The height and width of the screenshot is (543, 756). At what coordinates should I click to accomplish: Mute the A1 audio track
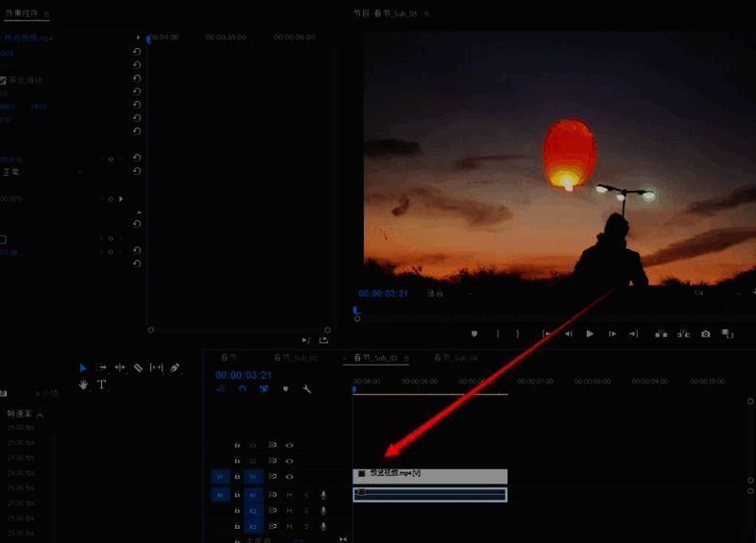click(289, 495)
